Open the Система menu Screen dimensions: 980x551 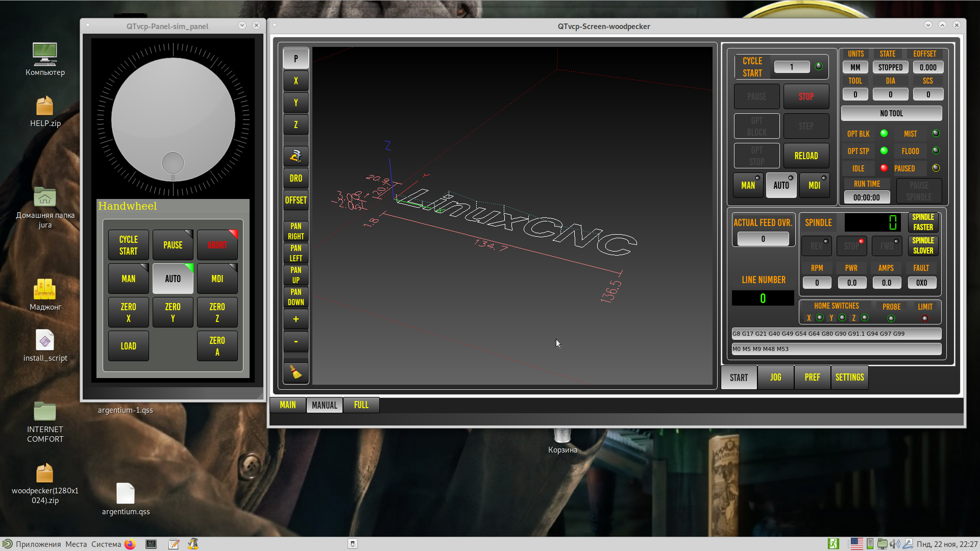click(x=106, y=544)
